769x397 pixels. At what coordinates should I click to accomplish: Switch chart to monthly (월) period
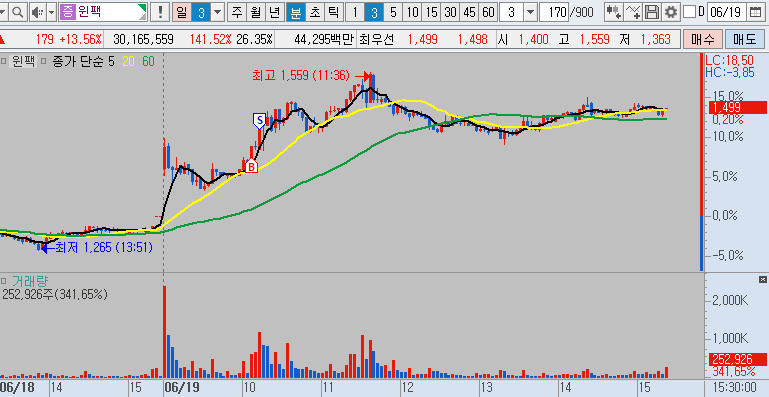pyautogui.click(x=256, y=12)
